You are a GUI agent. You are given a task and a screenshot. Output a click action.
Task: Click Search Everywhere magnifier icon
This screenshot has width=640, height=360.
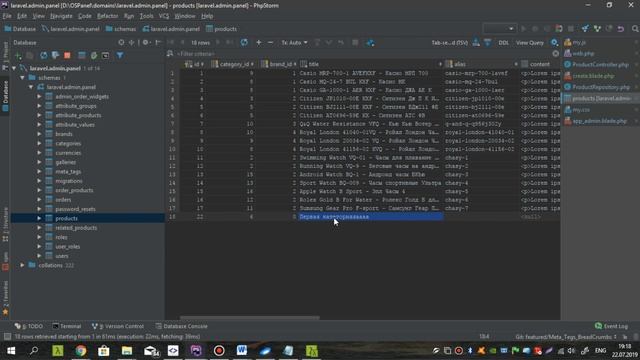pyautogui.click(x=635, y=29)
